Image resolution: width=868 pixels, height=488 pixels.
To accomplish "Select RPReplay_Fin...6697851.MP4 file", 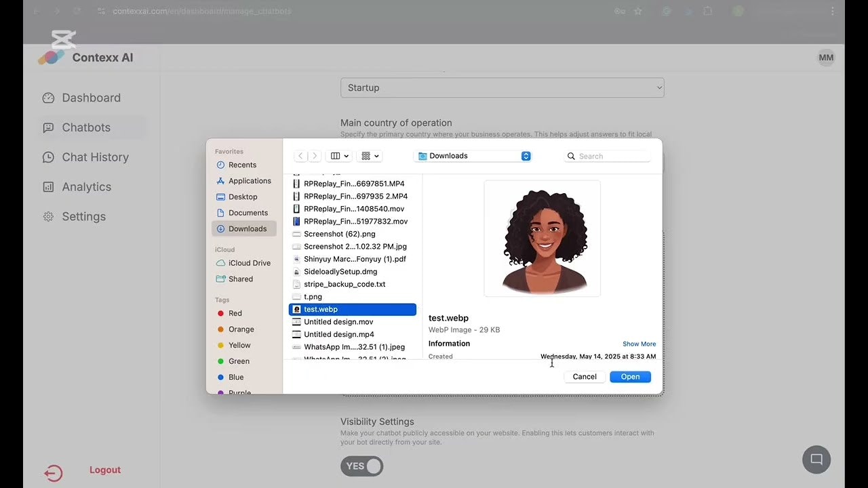I will tap(353, 184).
